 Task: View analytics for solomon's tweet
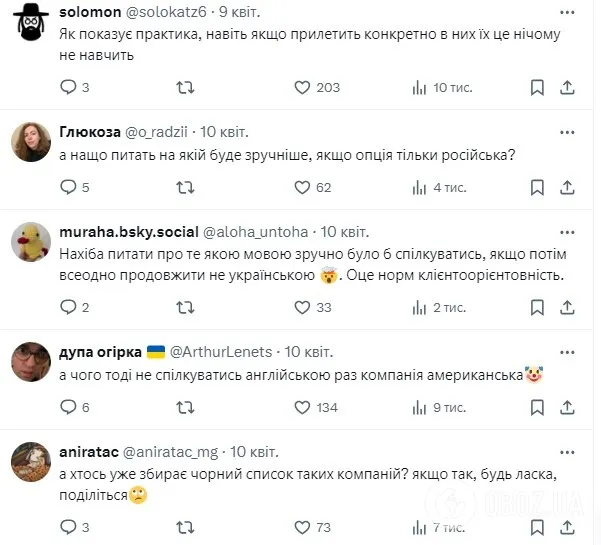pos(418,88)
